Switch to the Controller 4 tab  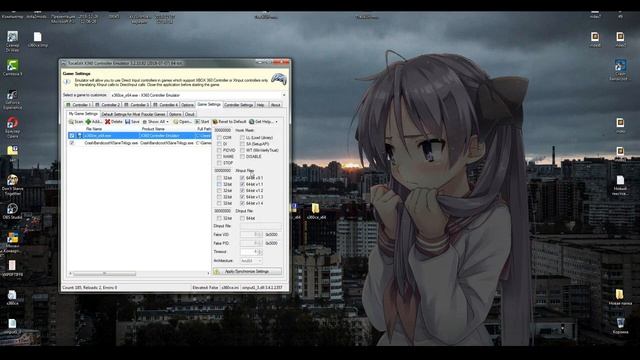(166, 105)
